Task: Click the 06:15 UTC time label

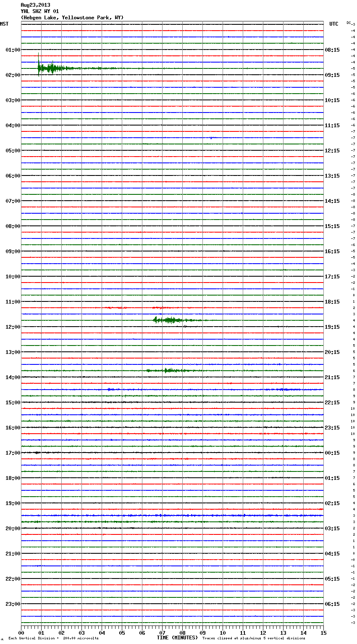Action: click(332, 604)
